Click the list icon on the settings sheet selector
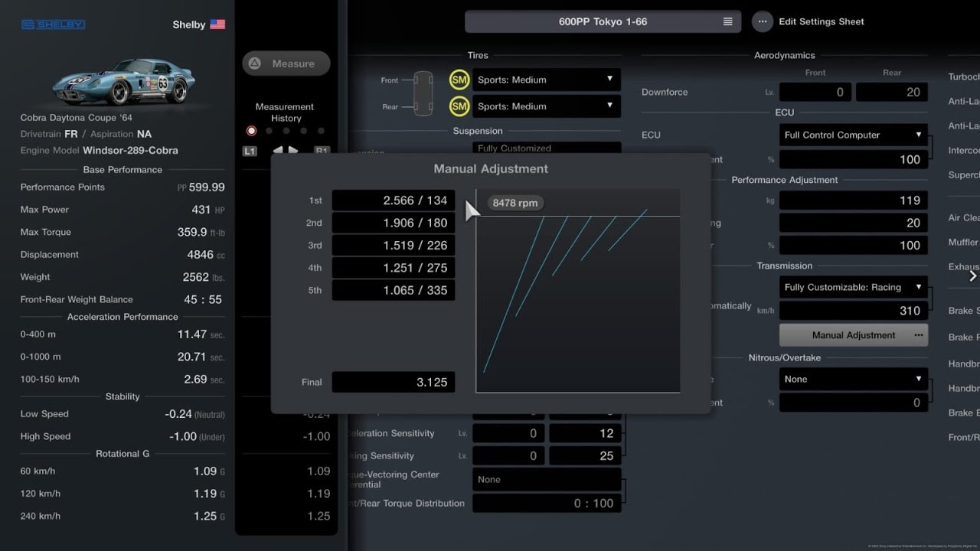The image size is (980, 551). [x=727, y=21]
